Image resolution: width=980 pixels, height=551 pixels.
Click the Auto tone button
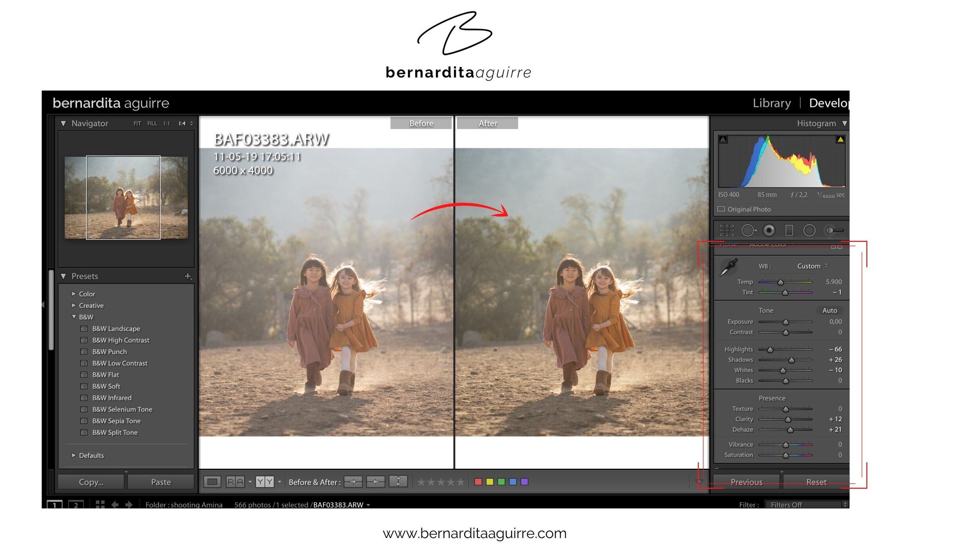(829, 310)
